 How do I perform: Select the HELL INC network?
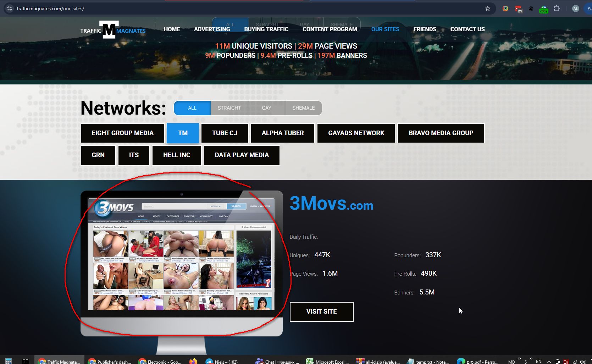177,155
